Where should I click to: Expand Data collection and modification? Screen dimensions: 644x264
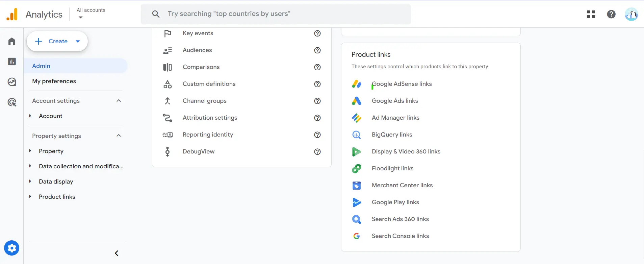(x=30, y=166)
